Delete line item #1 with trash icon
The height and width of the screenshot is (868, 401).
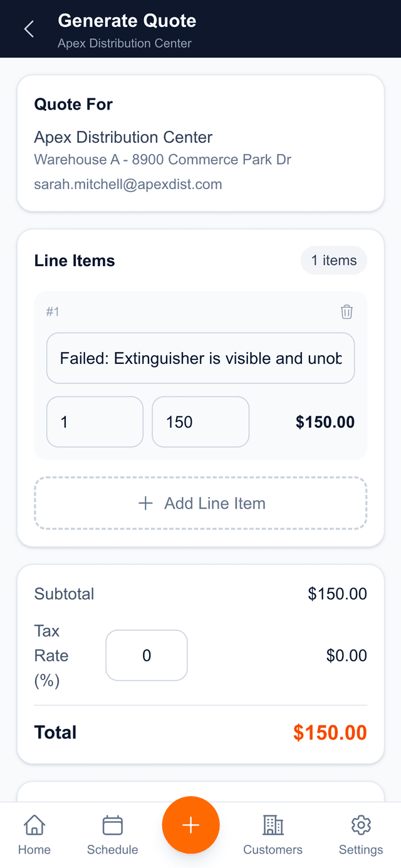tap(346, 312)
